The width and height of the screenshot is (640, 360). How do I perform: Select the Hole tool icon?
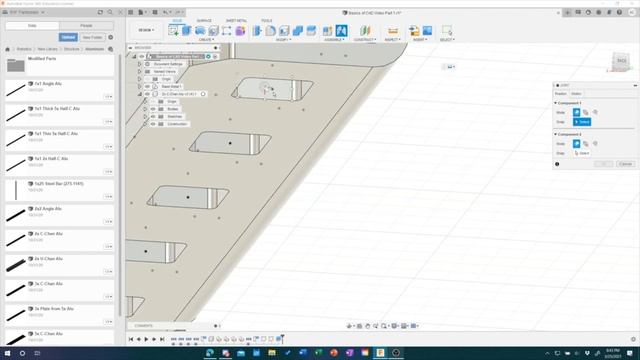coord(213,31)
